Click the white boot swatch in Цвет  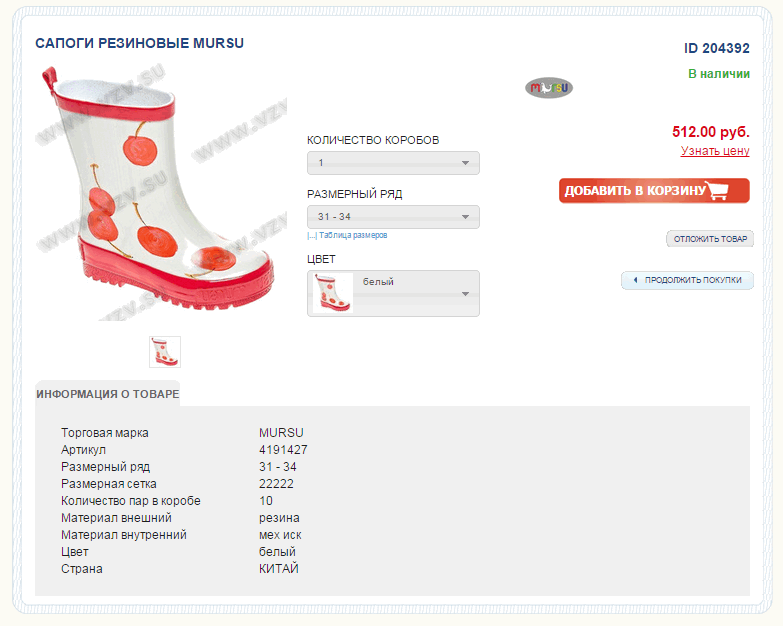pyautogui.click(x=333, y=293)
